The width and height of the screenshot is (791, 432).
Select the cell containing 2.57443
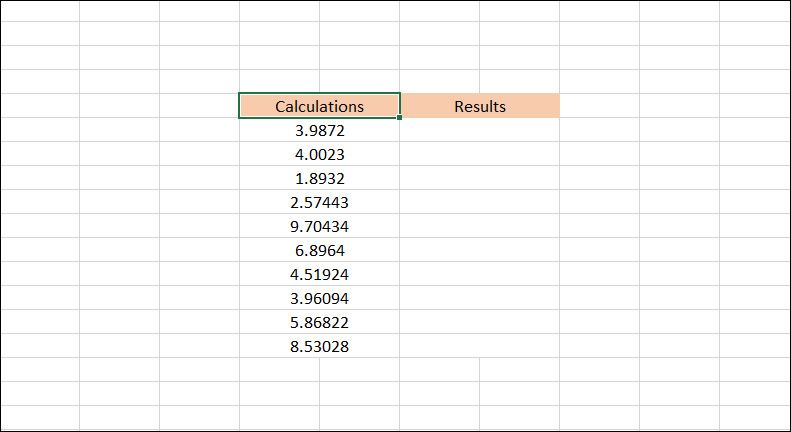point(319,202)
